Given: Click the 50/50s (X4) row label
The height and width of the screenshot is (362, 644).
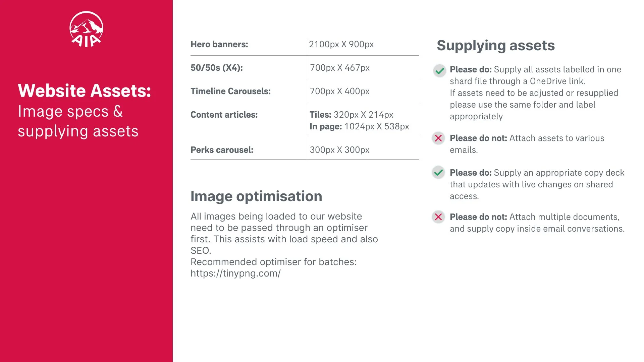Looking at the screenshot, I should 217,68.
